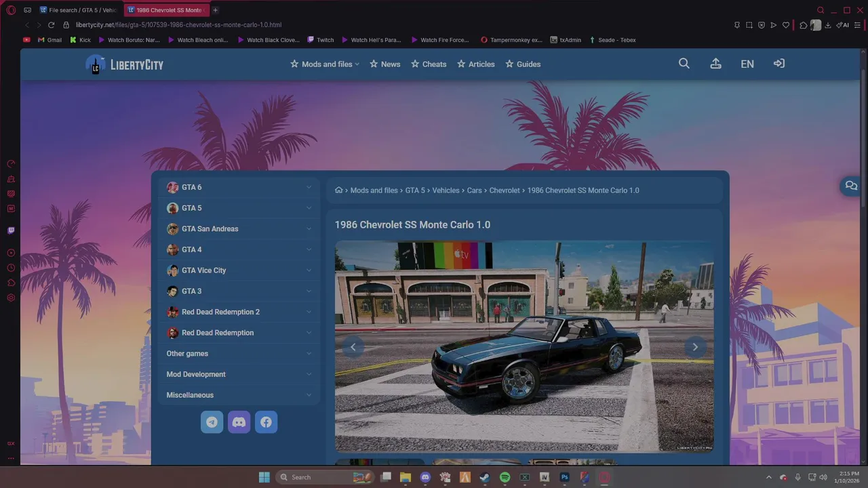Click the login arrow icon in header

[x=779, y=64]
